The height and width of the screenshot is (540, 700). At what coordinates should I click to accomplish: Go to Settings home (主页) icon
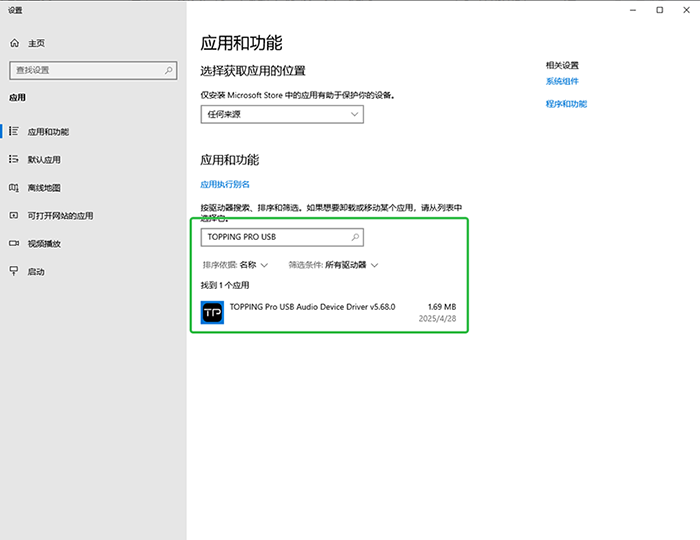click(14, 43)
